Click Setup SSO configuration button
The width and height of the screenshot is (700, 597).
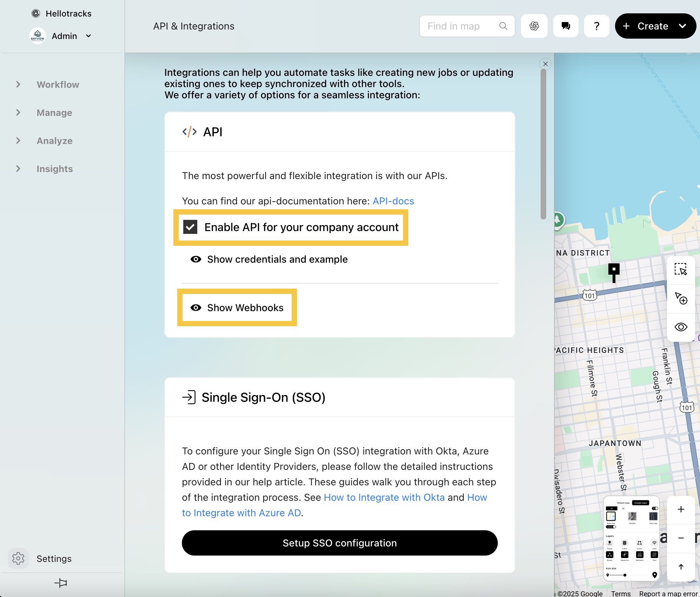coord(339,543)
